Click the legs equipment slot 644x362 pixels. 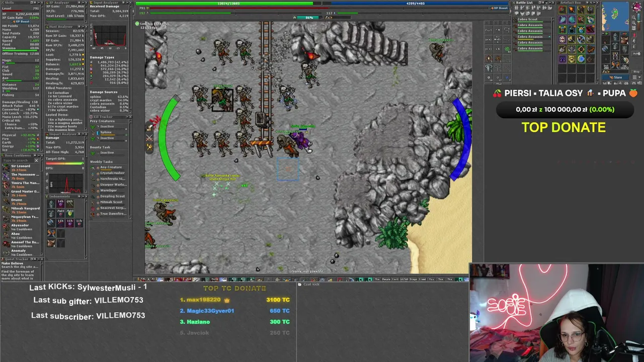pos(616,55)
